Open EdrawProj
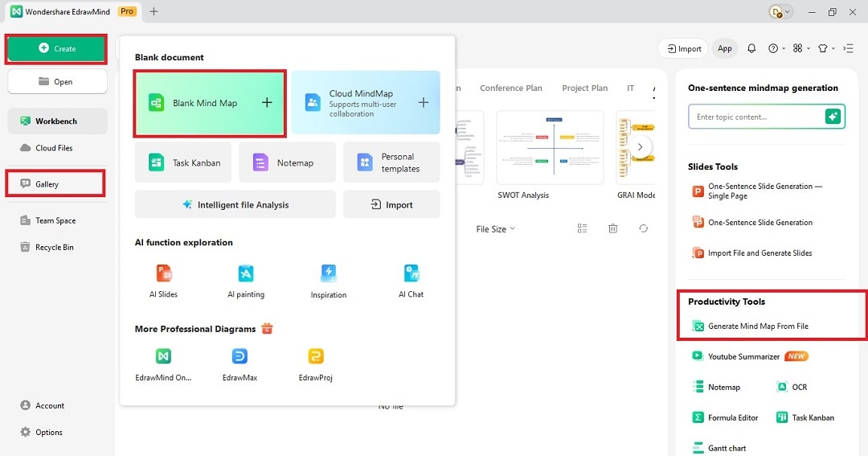 [316, 364]
